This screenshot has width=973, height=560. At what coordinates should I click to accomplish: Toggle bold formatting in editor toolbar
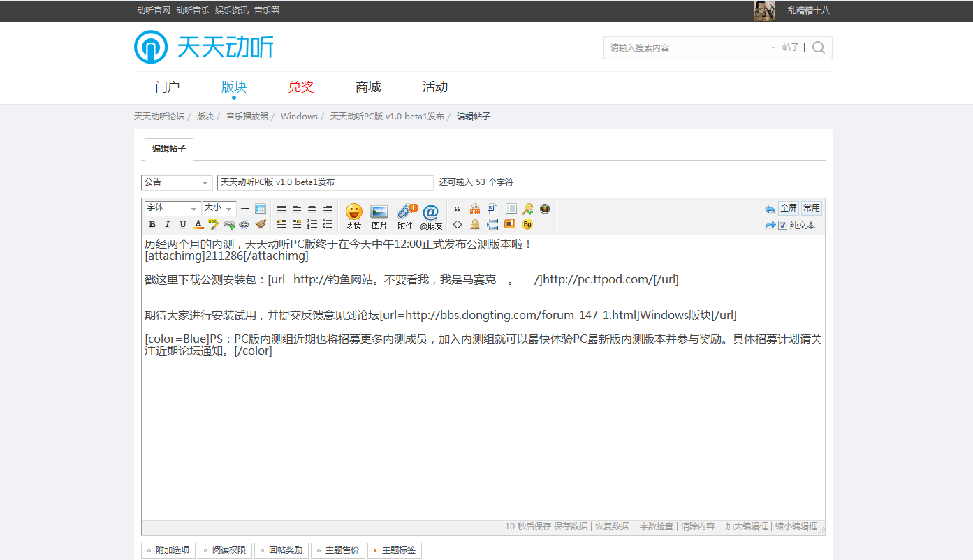point(152,224)
